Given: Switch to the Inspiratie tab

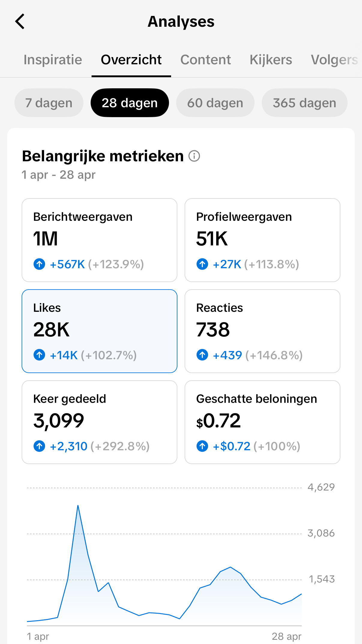Looking at the screenshot, I should click(x=53, y=60).
